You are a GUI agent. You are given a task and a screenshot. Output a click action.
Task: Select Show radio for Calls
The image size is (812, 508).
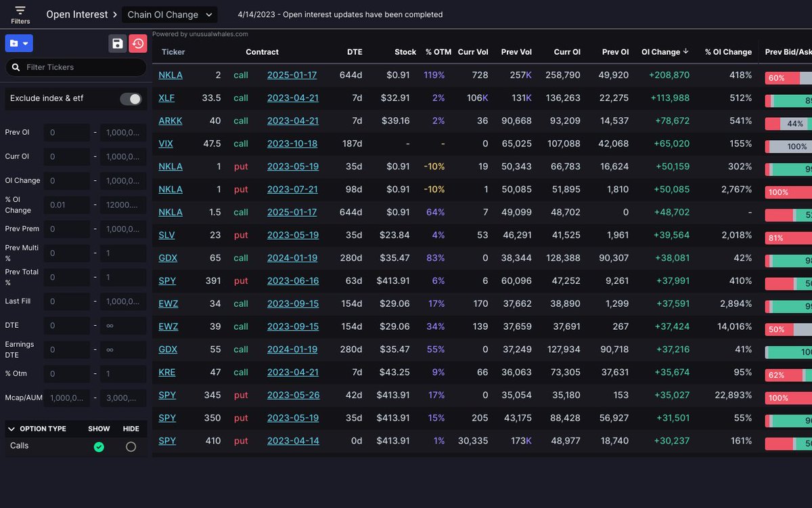point(99,446)
